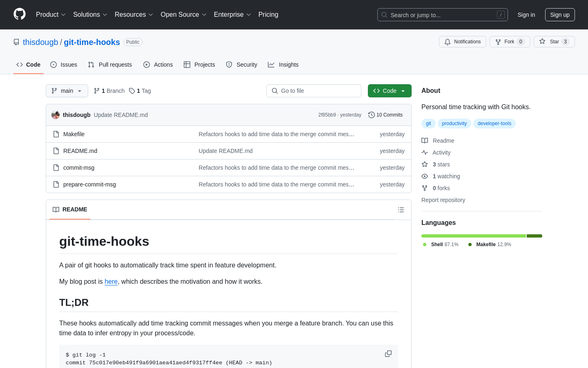Screen dimensions: 588x368
Task: View the 10 Commits history
Action: click(x=385, y=115)
